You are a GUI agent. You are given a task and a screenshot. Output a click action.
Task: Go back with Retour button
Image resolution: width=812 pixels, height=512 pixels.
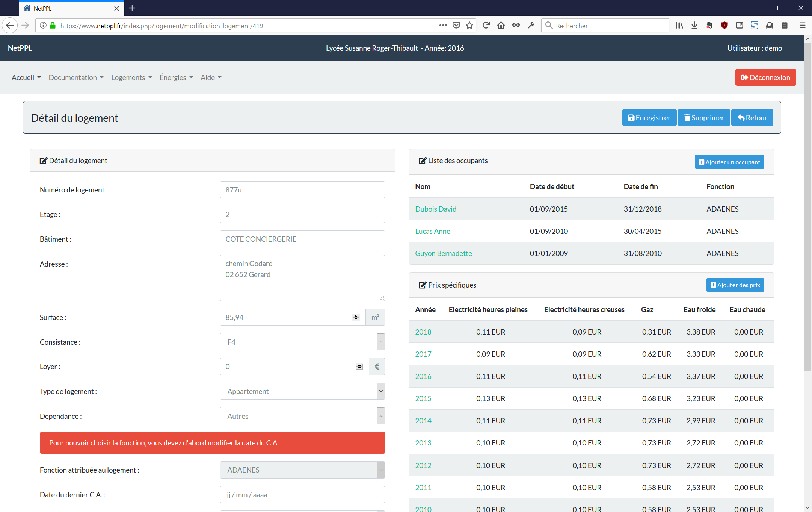(752, 118)
